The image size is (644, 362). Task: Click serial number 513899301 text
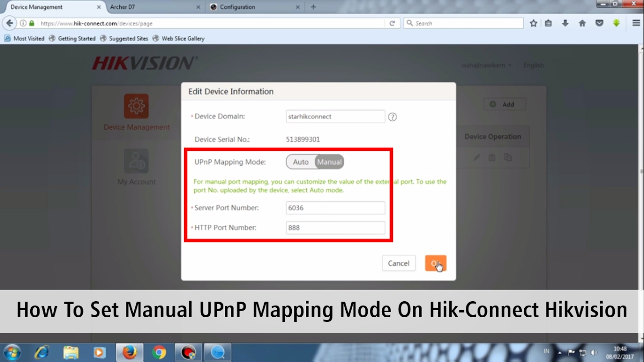[x=303, y=140]
